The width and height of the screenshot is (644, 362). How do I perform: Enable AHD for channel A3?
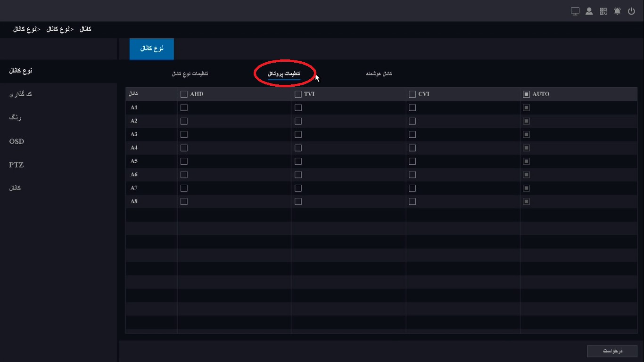(184, 134)
